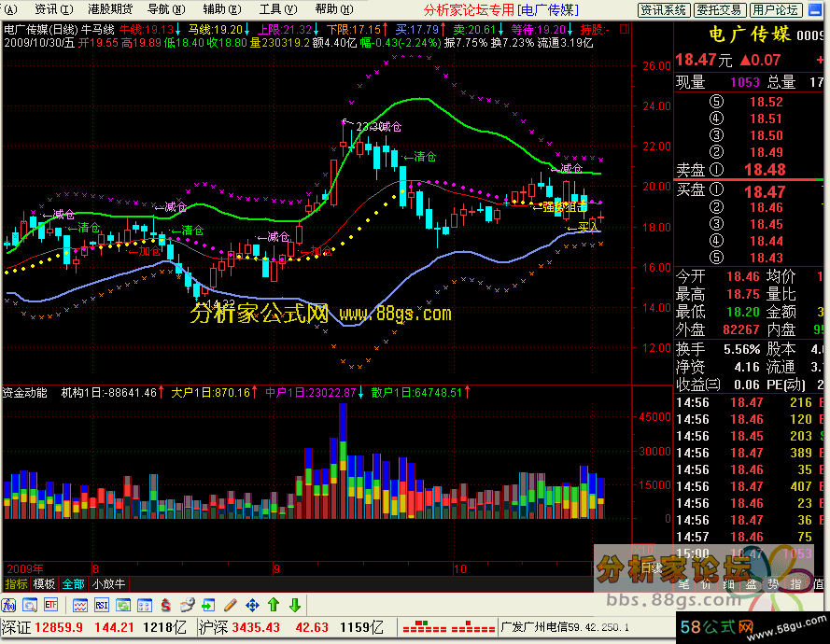
Task: Open the wavy-line chart window icon
Action: (80, 605)
